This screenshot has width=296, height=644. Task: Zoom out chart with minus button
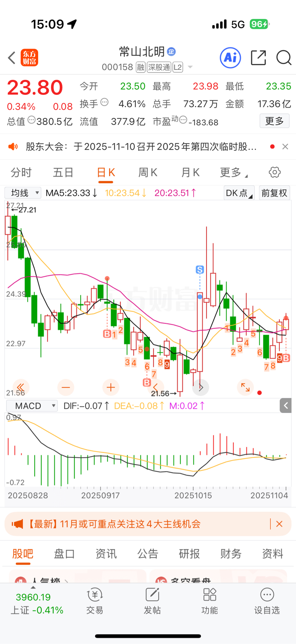click(66, 387)
